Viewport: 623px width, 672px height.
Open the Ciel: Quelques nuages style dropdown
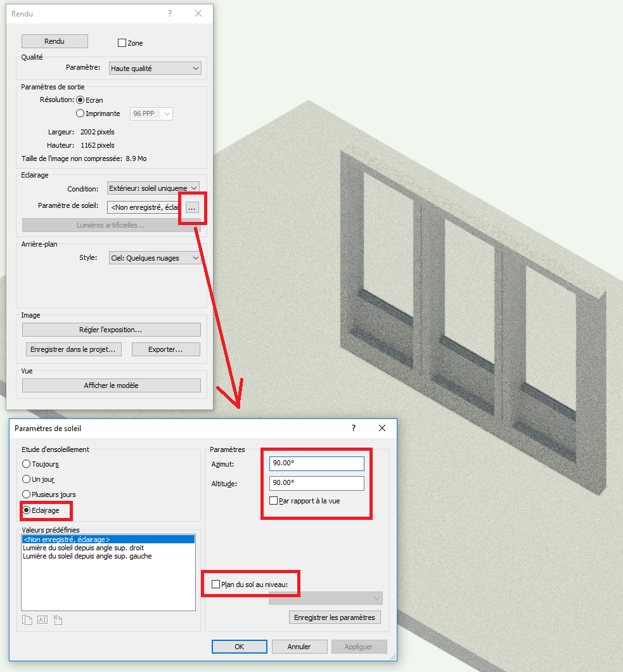155,258
